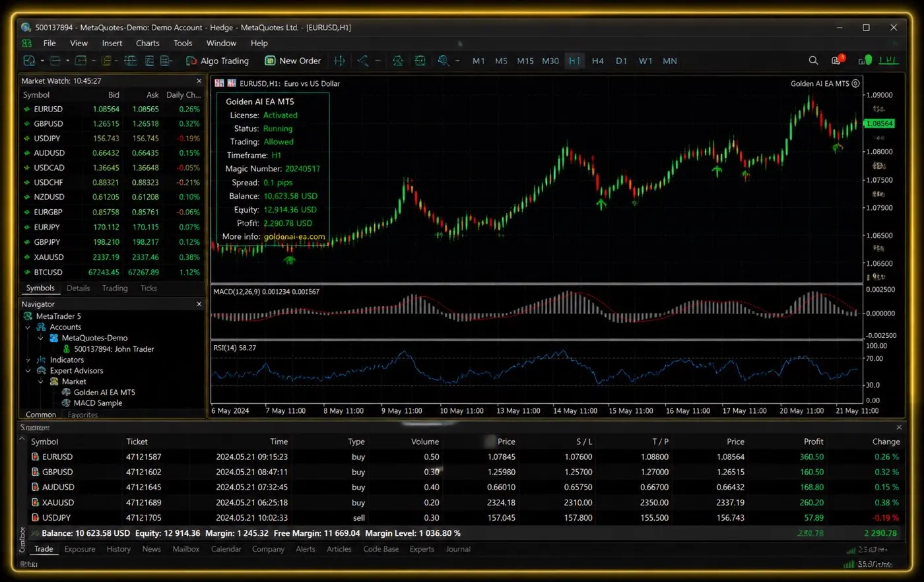Image resolution: width=924 pixels, height=582 pixels.
Task: Click the zoom magnifier icon in toolbar
Action: click(x=444, y=61)
